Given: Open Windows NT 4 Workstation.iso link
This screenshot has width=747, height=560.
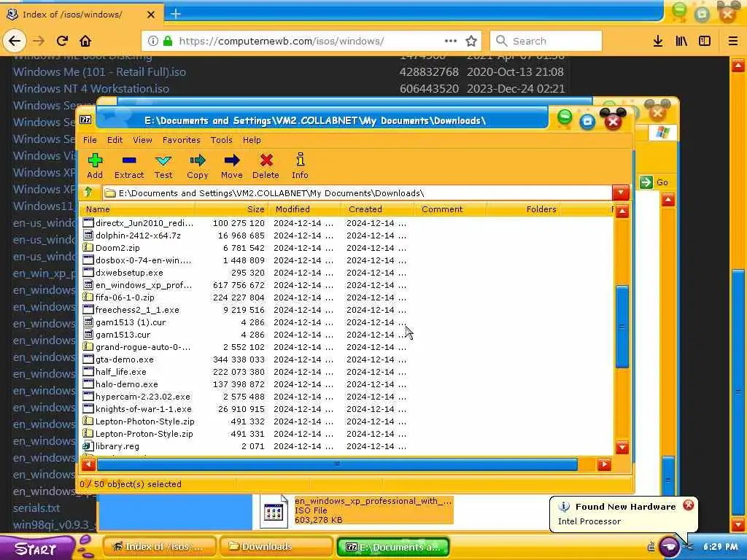Looking at the screenshot, I should (91, 88).
